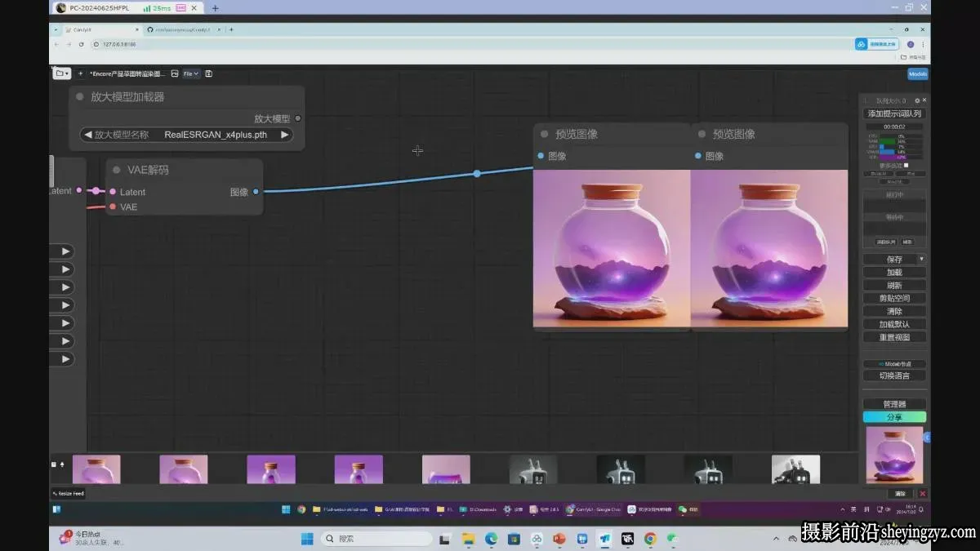This screenshot has height=551, width=980.
Task: Click the 清除 button in the side menu
Action: 894,311
